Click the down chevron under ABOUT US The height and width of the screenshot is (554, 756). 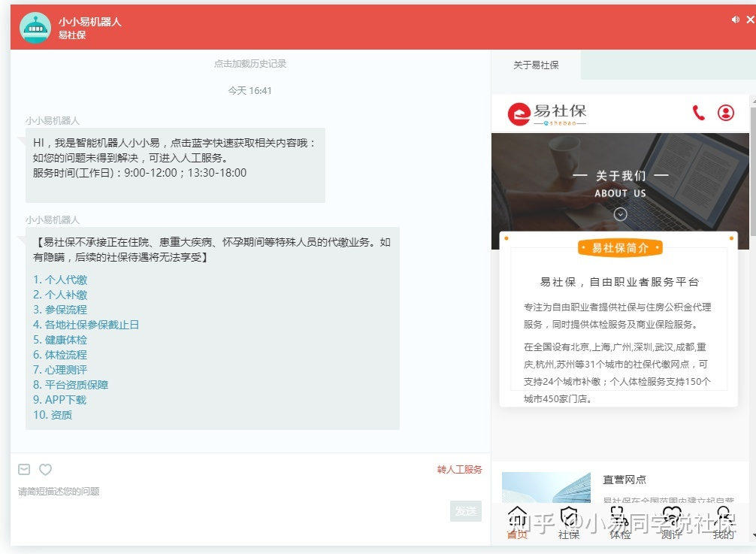point(620,214)
